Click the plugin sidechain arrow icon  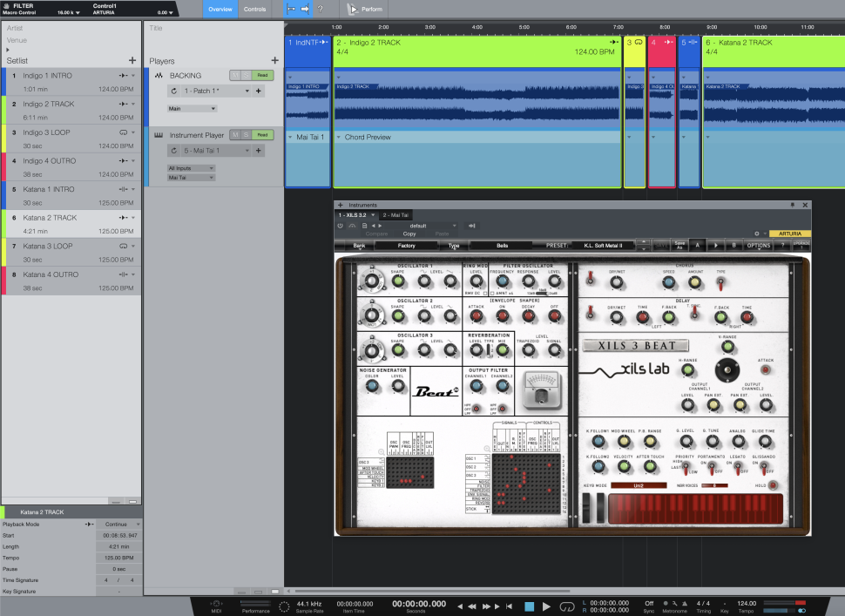[x=471, y=226]
